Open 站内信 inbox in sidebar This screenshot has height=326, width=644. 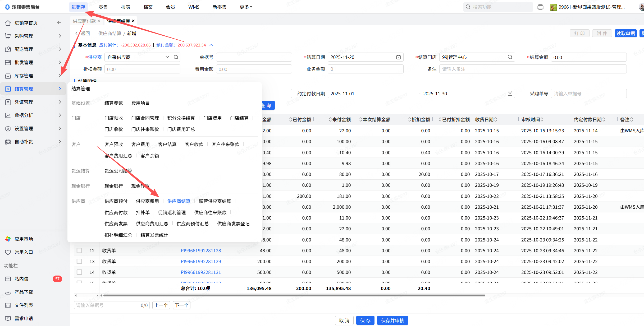(x=21, y=279)
